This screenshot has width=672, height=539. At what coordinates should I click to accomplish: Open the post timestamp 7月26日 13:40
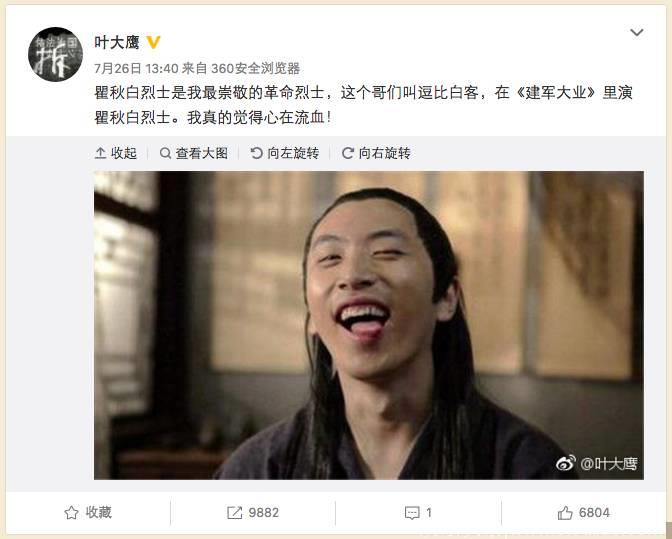coord(136,68)
